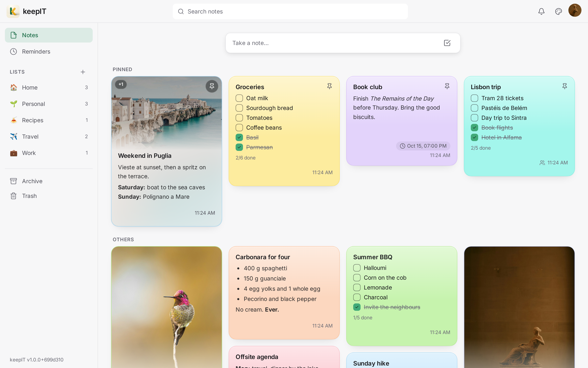Check Pastéis de Belém in Lisbon trip
The width and height of the screenshot is (588, 368).
pyautogui.click(x=474, y=108)
